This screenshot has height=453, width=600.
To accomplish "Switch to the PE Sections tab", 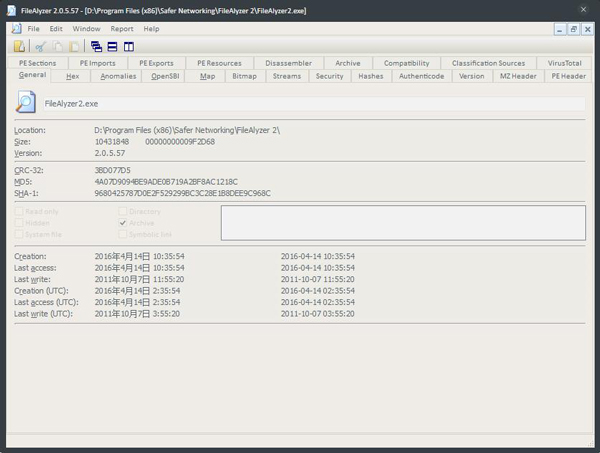I will (x=38, y=63).
